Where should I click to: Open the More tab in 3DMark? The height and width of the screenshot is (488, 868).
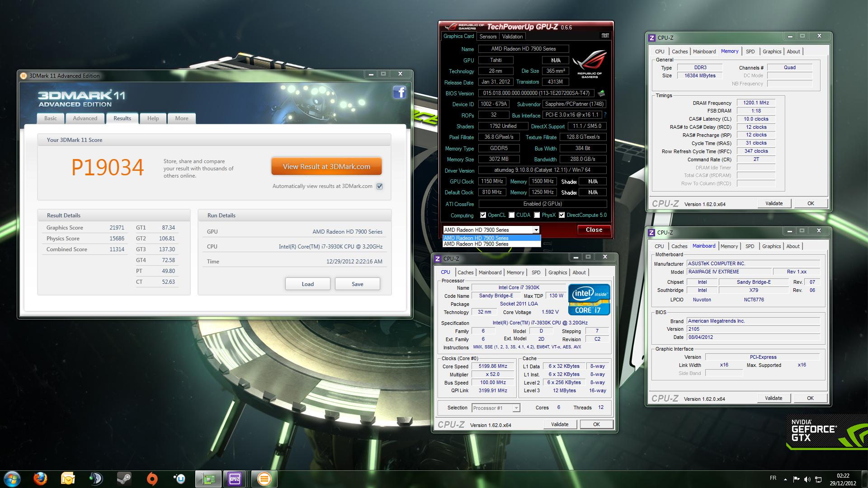182,118
